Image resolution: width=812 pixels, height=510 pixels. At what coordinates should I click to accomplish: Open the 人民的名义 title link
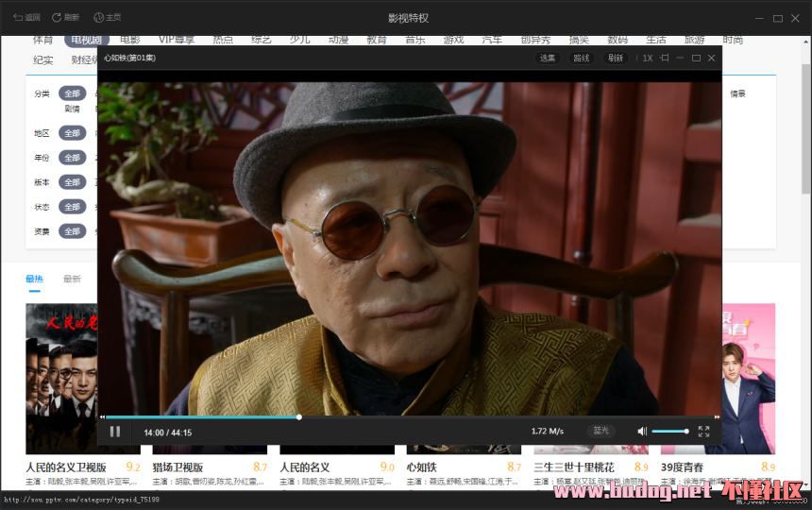tap(304, 467)
